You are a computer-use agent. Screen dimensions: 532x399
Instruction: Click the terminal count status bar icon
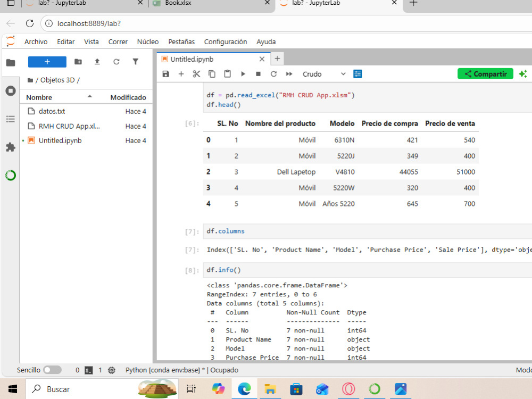point(88,370)
